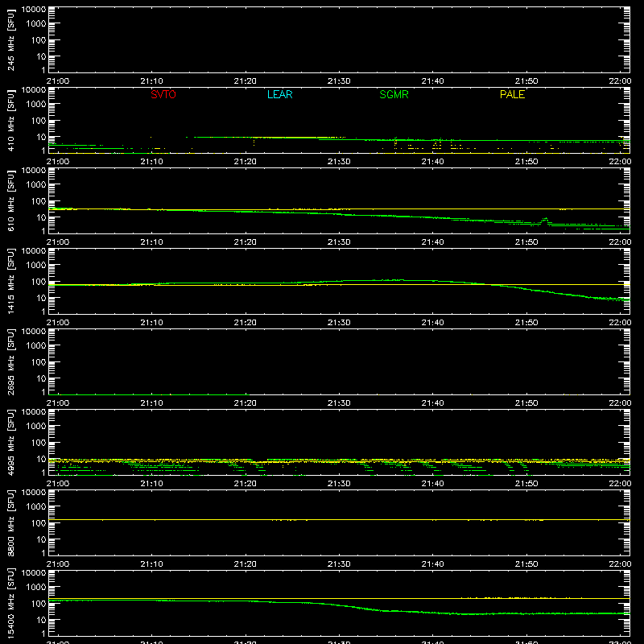Click the 22:00 tick under the 245 MHz plot
The image size is (644, 644).
tap(620, 81)
